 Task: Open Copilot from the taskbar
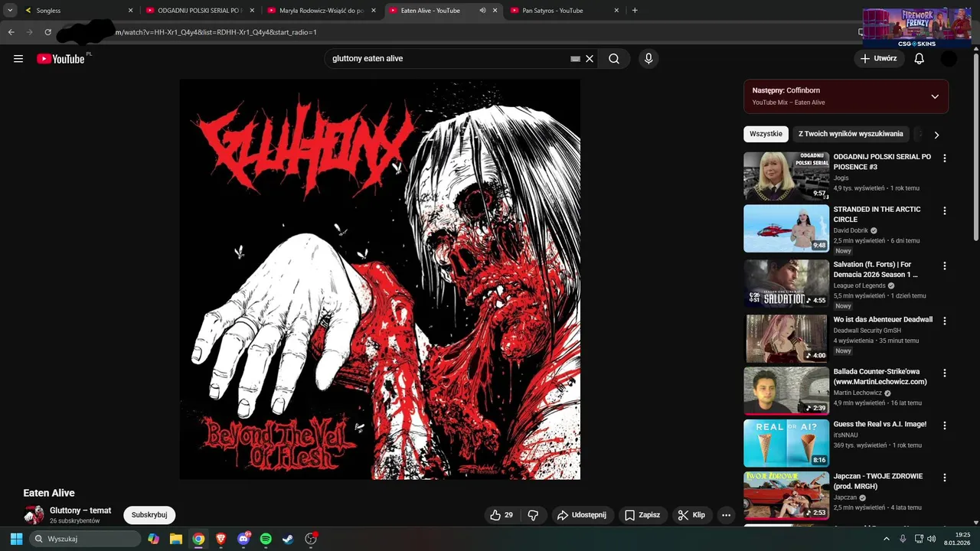click(154, 539)
